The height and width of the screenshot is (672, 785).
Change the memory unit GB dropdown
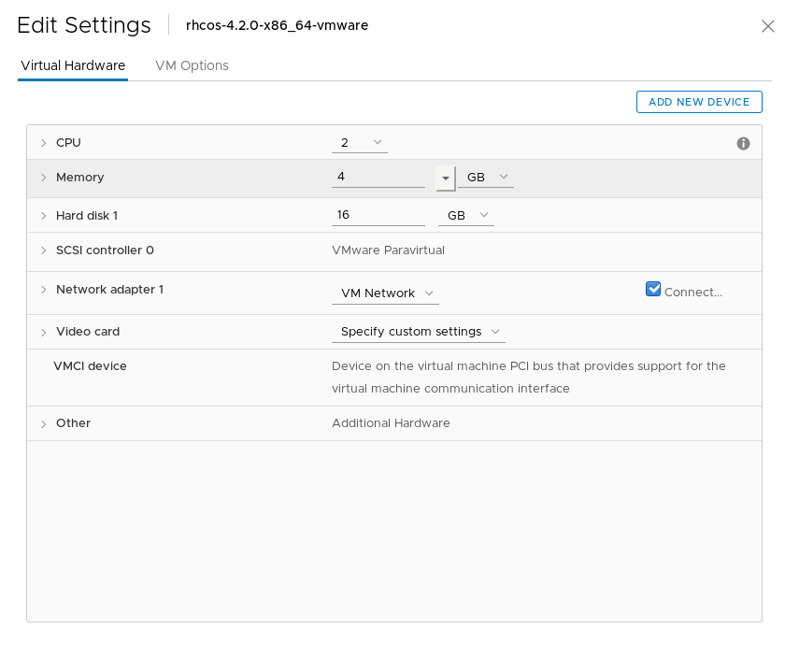(486, 178)
